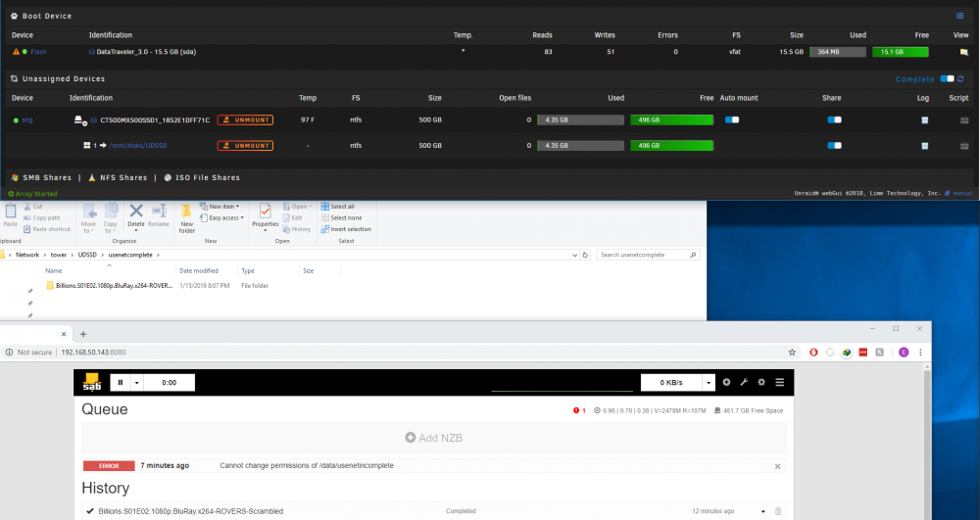The height and width of the screenshot is (520, 980).
Task: Click the Flash device link
Action: tap(39, 52)
